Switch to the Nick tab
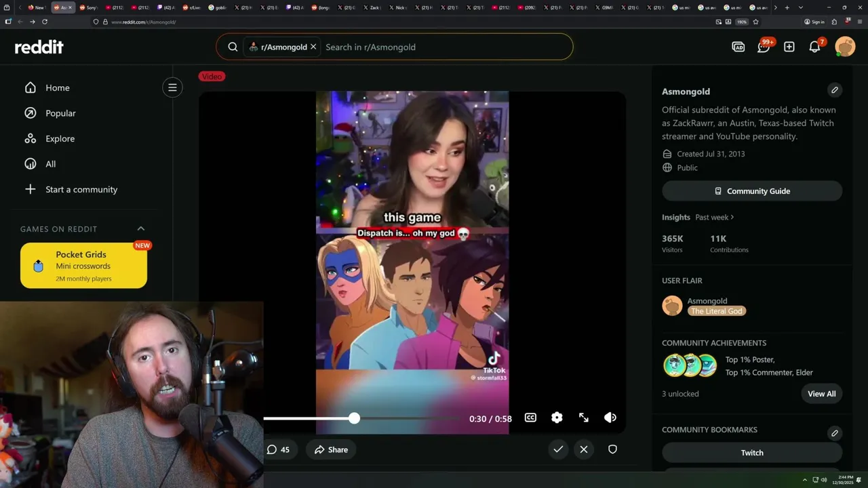Viewport: 868px width, 488px height. pos(397,7)
